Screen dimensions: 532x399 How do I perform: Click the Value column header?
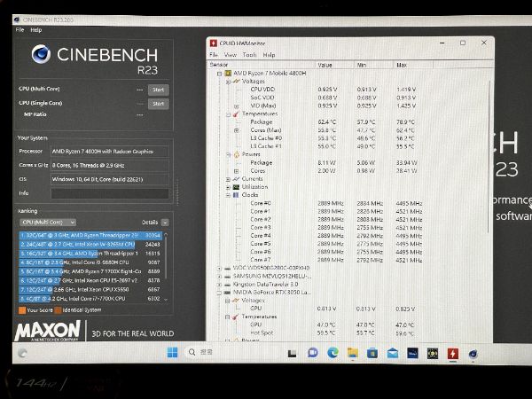[335, 65]
